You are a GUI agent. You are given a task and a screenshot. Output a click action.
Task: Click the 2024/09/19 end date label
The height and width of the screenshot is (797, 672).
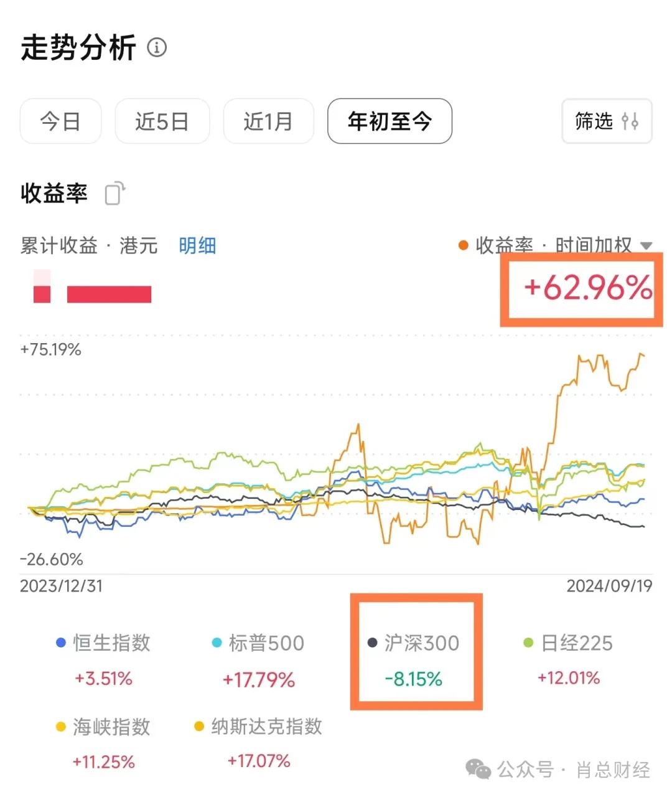click(609, 586)
